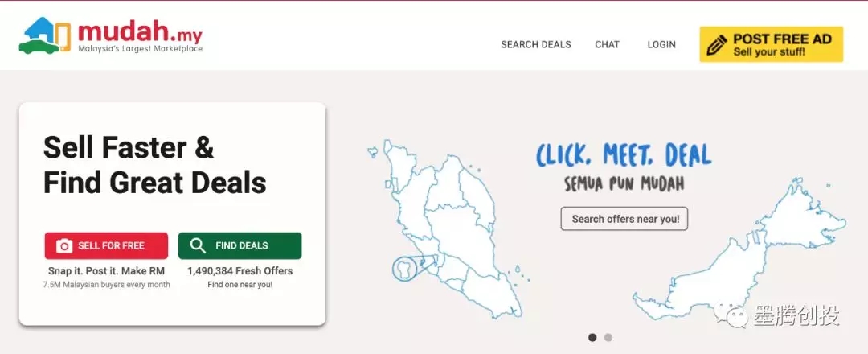
Task: Click the 1,490,384 Fresh Offers text
Action: coord(240,271)
